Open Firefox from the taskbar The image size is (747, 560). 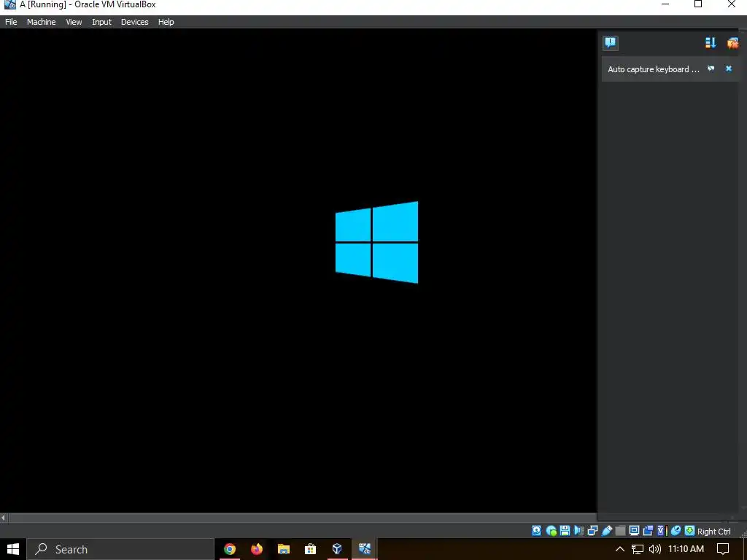[x=257, y=549]
